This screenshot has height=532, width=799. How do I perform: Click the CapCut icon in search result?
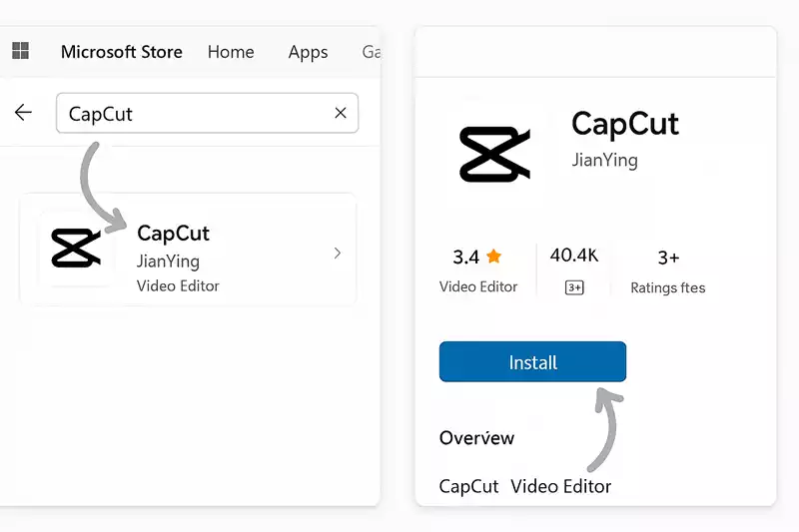pyautogui.click(x=77, y=248)
